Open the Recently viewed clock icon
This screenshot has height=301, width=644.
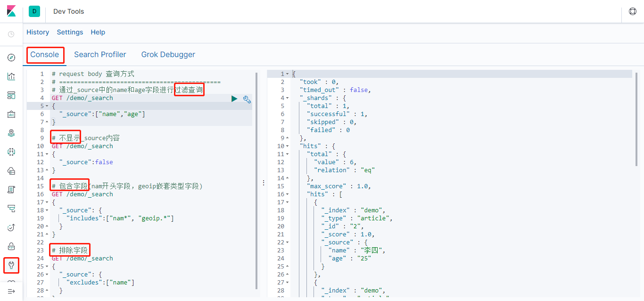tap(11, 34)
